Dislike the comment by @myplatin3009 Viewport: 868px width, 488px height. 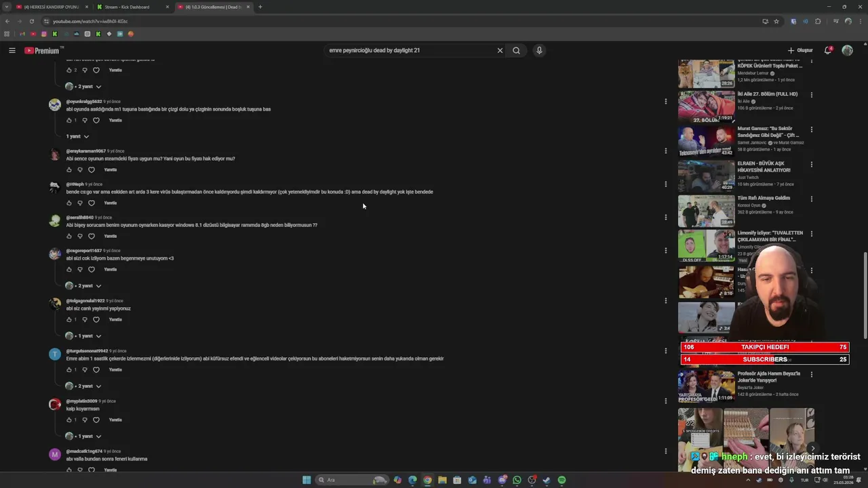click(85, 420)
